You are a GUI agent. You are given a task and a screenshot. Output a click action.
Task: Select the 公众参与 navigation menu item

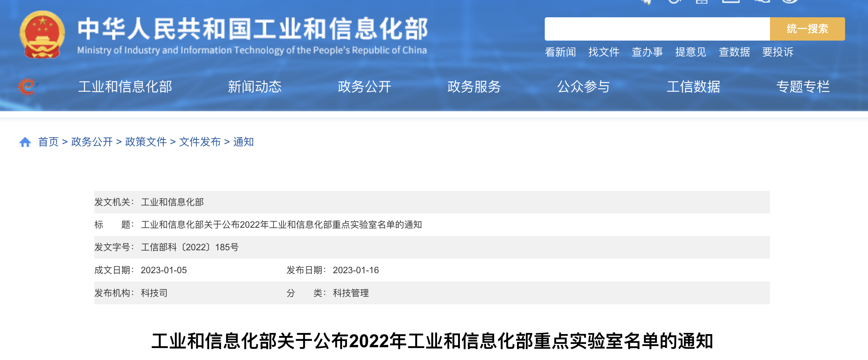click(584, 87)
